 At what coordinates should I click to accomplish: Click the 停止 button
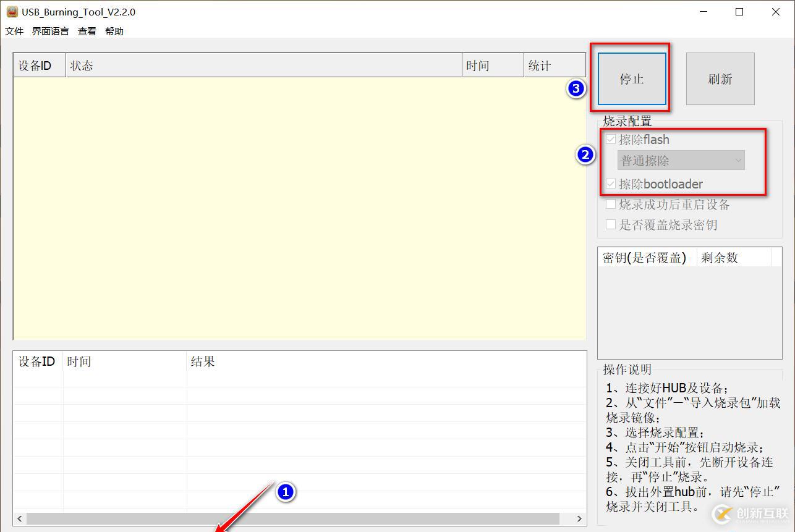coord(632,78)
